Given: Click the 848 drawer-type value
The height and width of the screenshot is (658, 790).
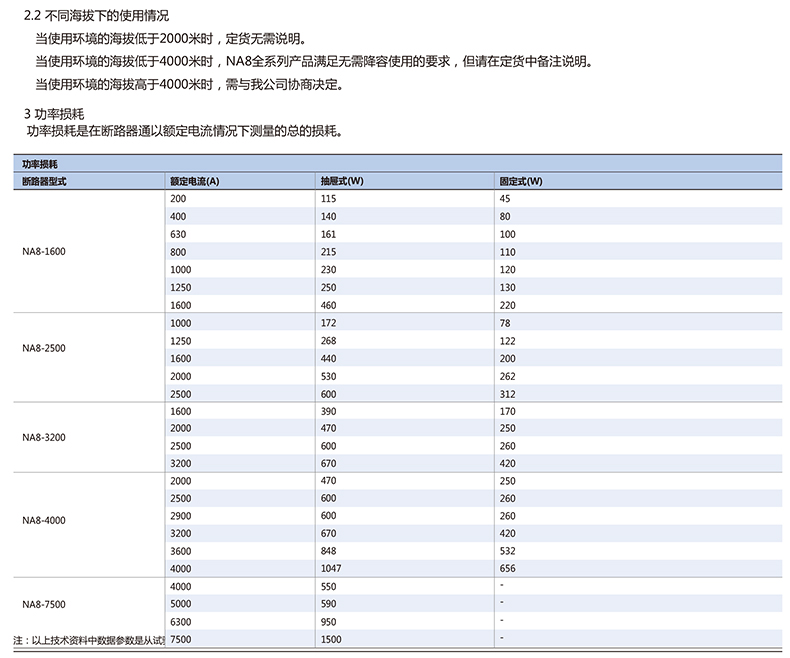Looking at the screenshot, I should (x=329, y=550).
